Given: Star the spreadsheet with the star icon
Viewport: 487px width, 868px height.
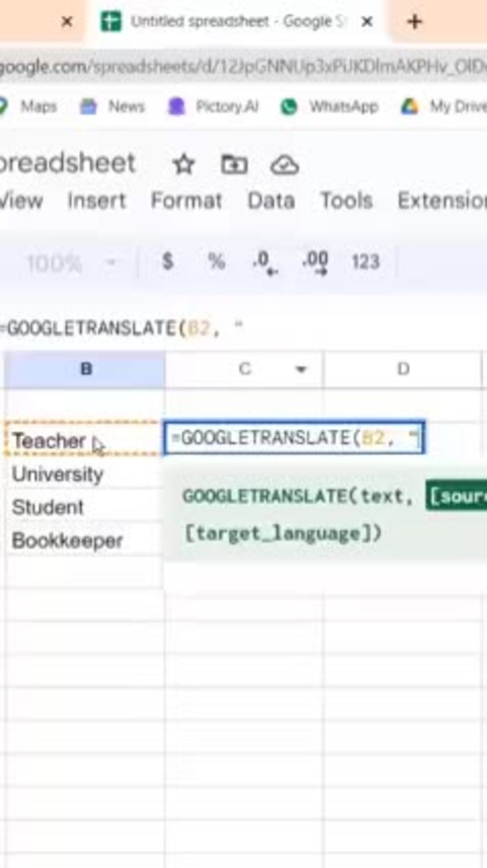Looking at the screenshot, I should (184, 165).
